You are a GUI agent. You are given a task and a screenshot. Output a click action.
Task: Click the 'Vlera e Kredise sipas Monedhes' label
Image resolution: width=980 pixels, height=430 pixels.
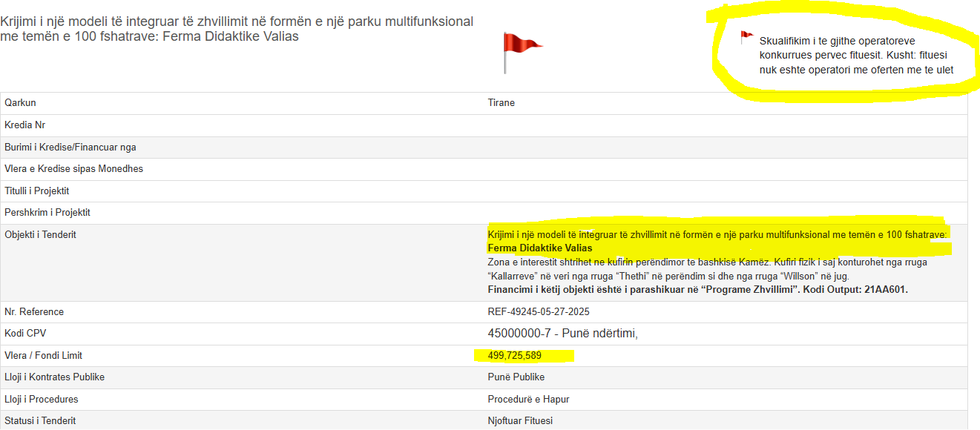(x=73, y=169)
